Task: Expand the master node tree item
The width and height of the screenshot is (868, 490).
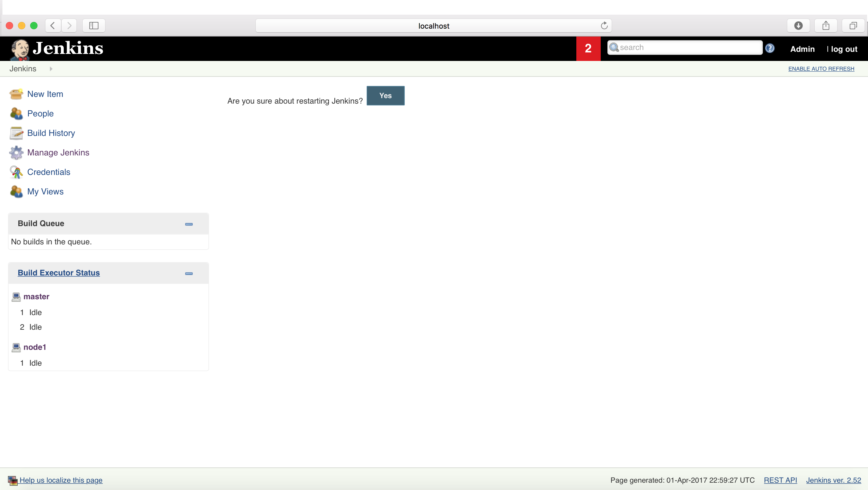Action: 36,296
